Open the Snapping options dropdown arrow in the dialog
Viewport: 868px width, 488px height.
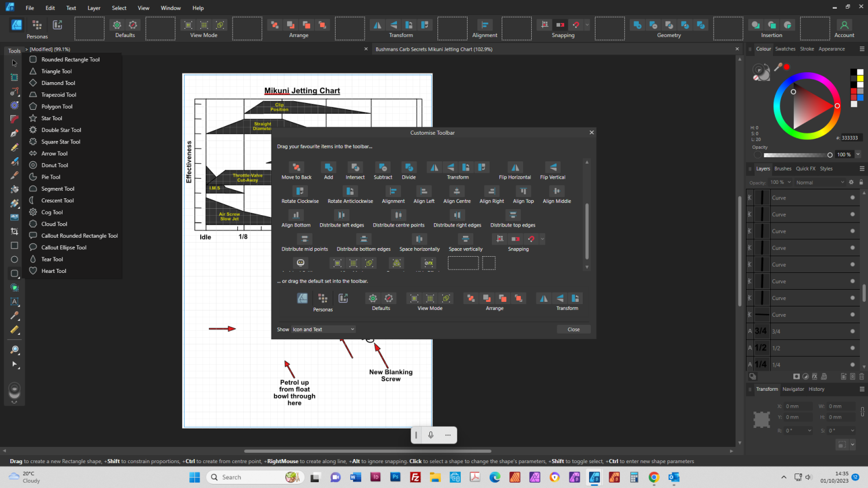(542, 238)
